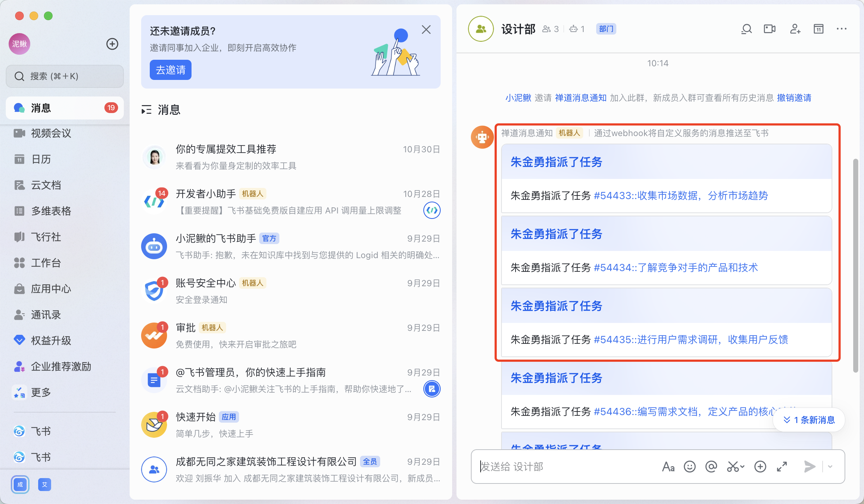The width and height of the screenshot is (864, 504).
Task: Expand the message input box fullscreen
Action: [x=782, y=467]
